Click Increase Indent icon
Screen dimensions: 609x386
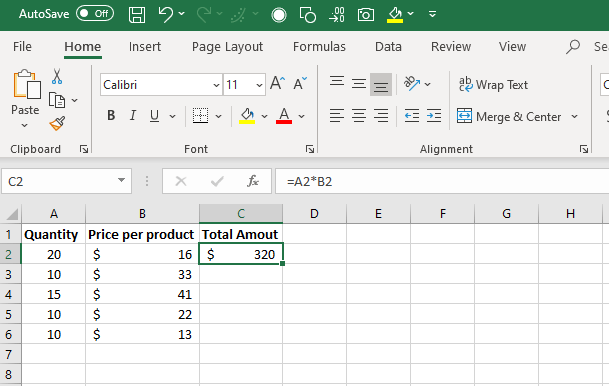tap(434, 116)
